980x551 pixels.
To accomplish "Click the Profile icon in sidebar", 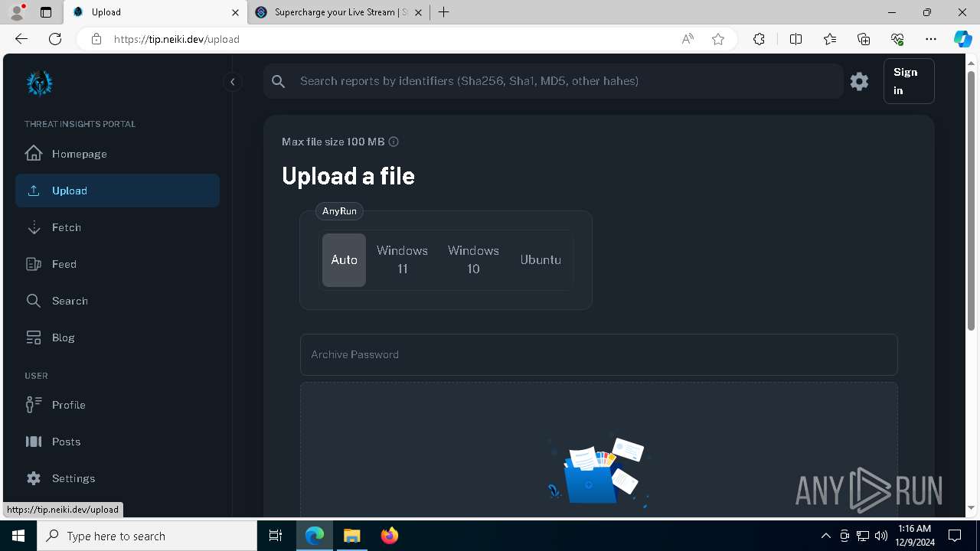I will tap(34, 405).
